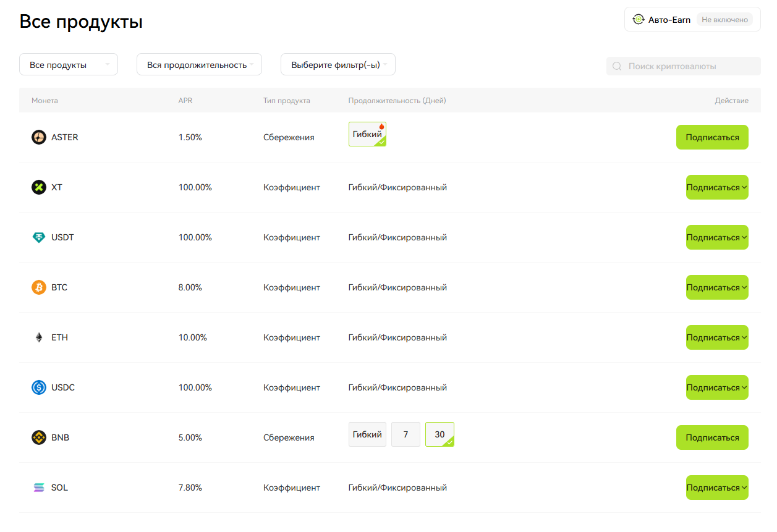Click the BNB coin icon

click(x=39, y=437)
